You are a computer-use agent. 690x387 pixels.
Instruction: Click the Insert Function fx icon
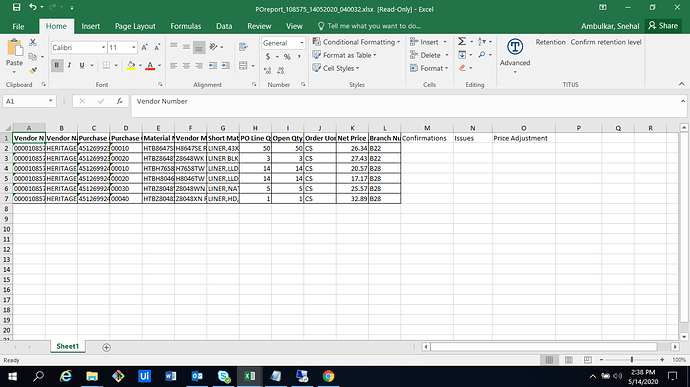click(x=119, y=101)
